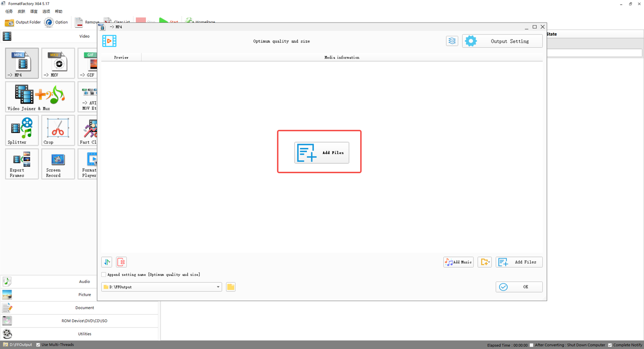
Task: Expand the Utilities category
Action: tap(79, 334)
